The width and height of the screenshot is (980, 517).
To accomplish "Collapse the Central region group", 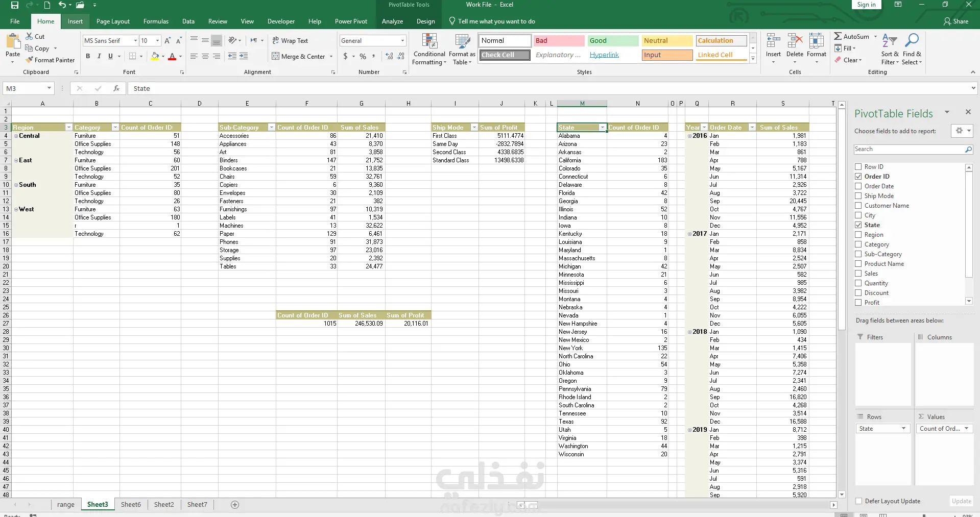I will [16, 136].
